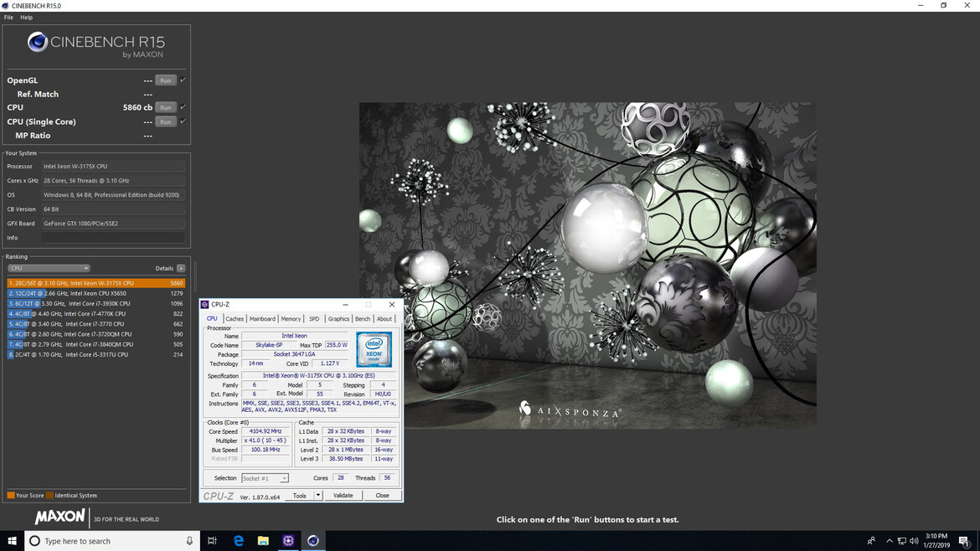This screenshot has height=551, width=980.
Task: Run the CPU benchmark test
Action: pos(166,107)
